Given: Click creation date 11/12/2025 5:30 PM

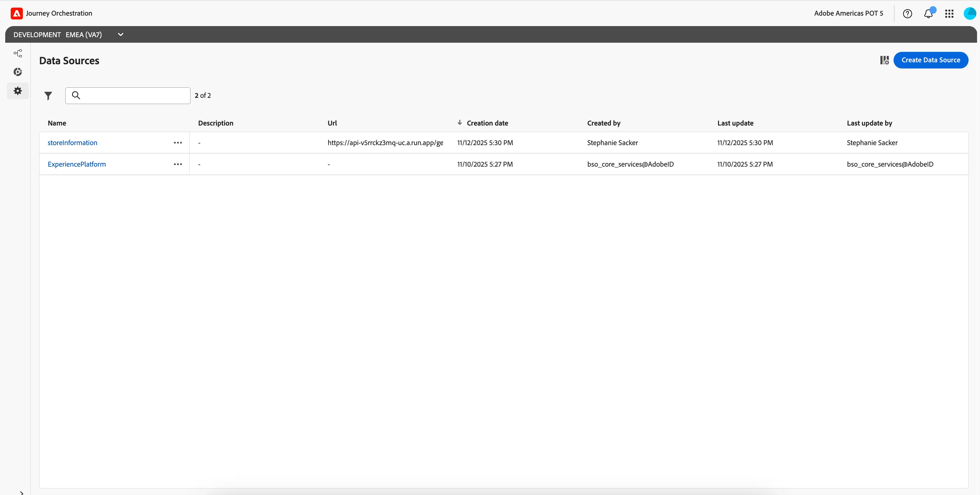Looking at the screenshot, I should click(x=485, y=143).
